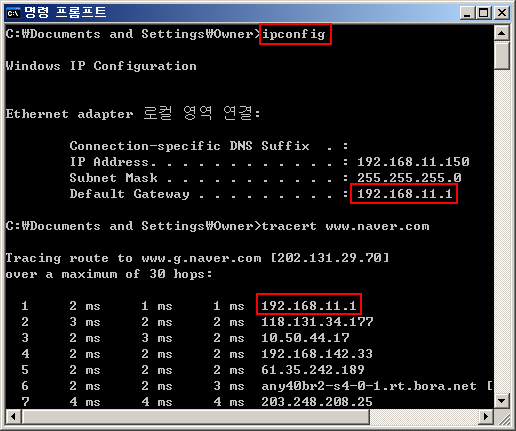Click the title bar text 명령 프롬프트
This screenshot has height=431, width=516.
(x=65, y=13)
